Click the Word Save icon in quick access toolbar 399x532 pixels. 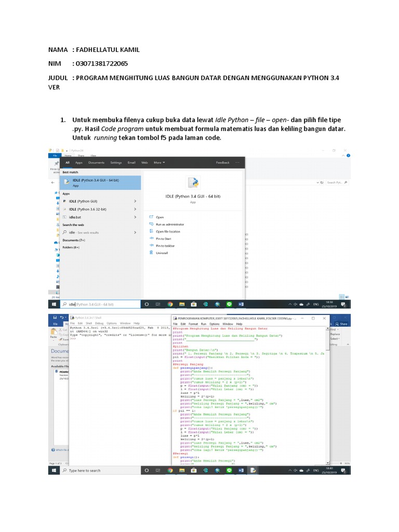[55, 317]
